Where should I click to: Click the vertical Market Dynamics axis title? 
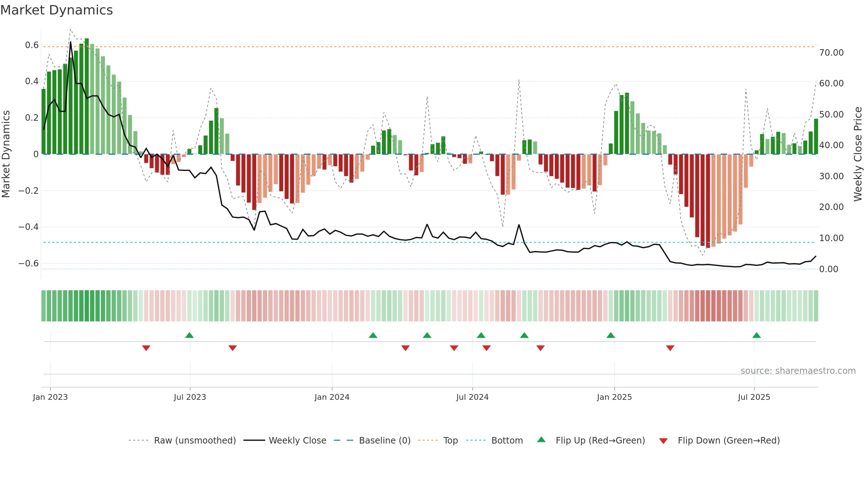coord(6,154)
